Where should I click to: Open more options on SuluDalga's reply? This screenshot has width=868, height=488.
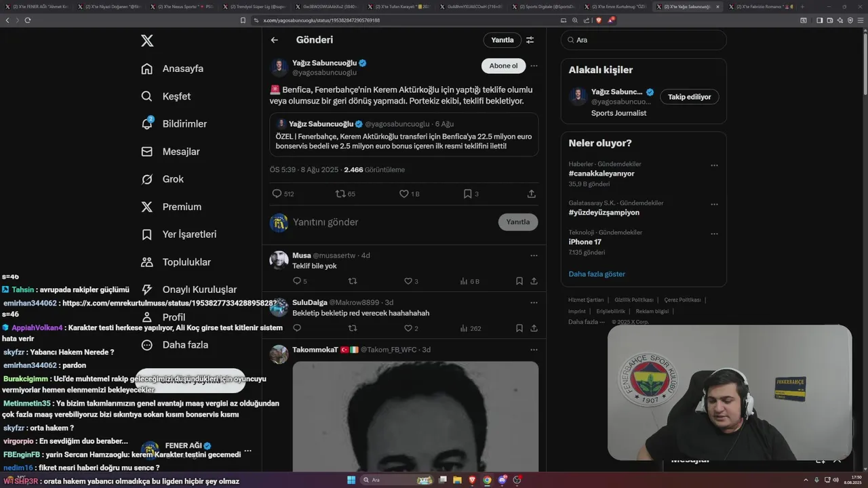pyautogui.click(x=534, y=302)
